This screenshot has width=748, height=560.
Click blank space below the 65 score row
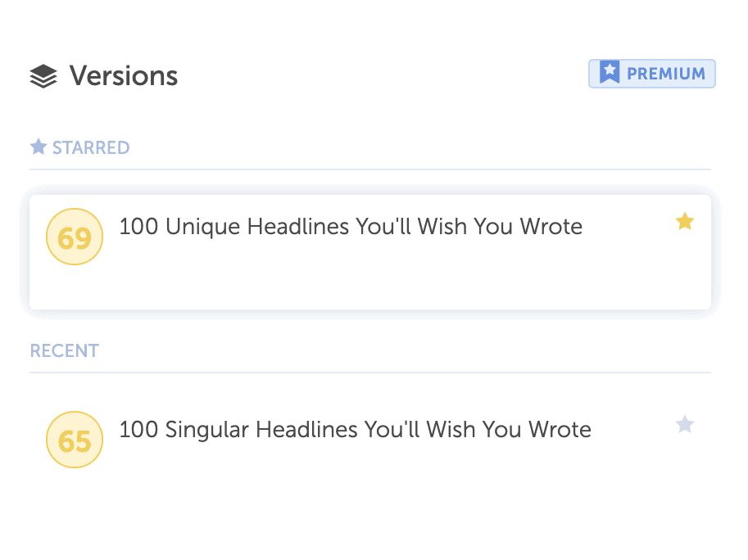point(370,515)
